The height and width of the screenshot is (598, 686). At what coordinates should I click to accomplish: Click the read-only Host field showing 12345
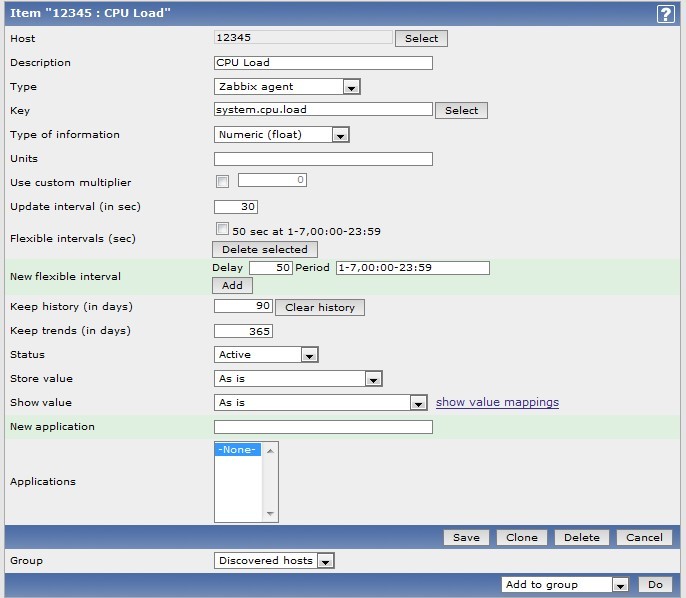pos(303,38)
